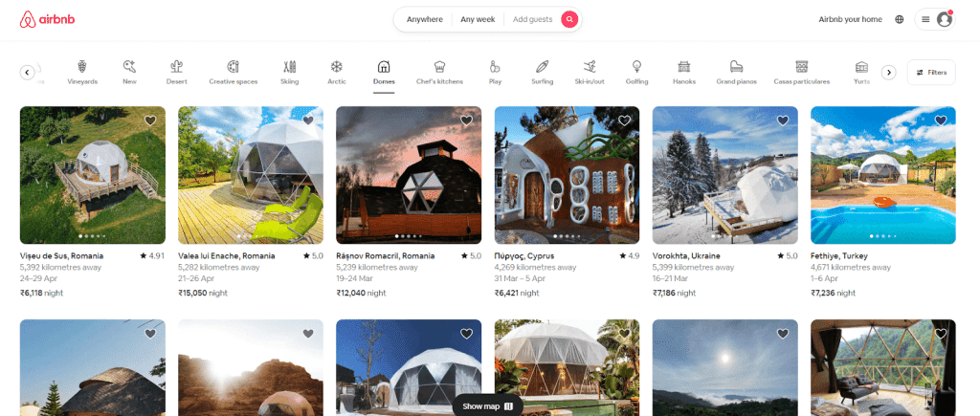Viewport: 980px width, 416px height.
Task: Select the Domes category
Action: click(x=384, y=73)
